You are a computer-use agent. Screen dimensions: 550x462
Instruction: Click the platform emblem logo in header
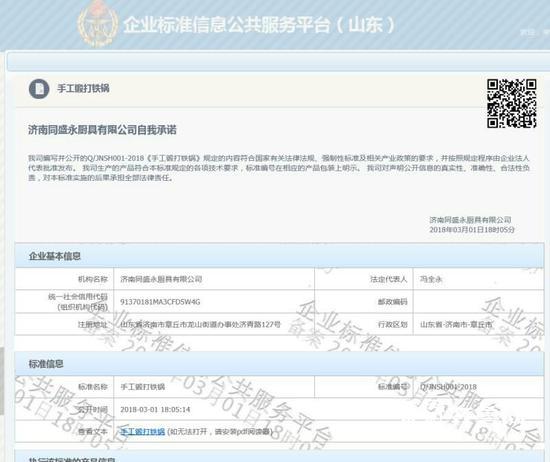[x=98, y=24]
